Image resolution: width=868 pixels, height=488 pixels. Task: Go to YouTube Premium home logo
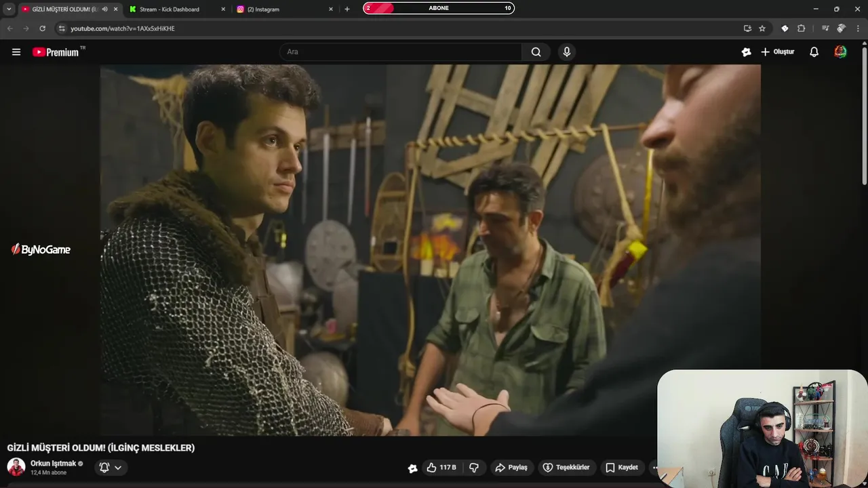(x=56, y=52)
